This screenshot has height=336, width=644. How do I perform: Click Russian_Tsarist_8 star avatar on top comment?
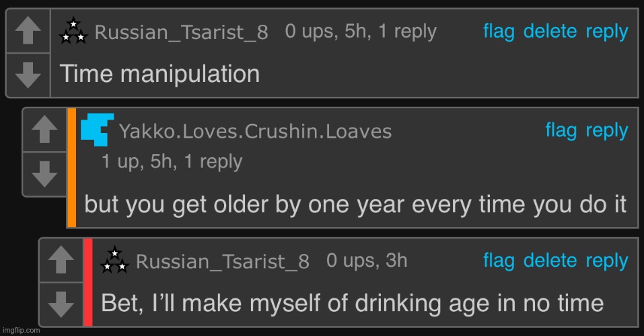coord(73,31)
